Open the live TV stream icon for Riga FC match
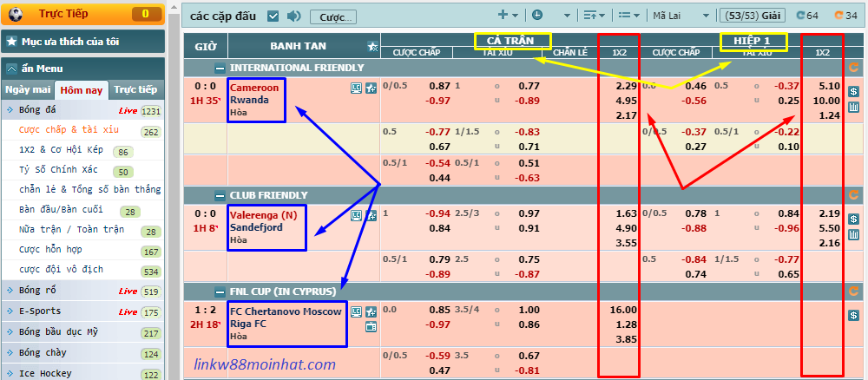 point(371,326)
